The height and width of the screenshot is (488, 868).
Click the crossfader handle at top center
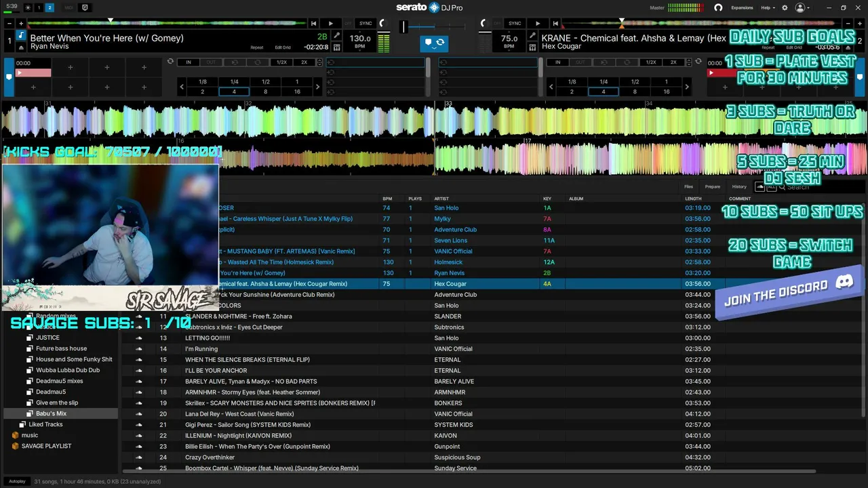tap(403, 26)
